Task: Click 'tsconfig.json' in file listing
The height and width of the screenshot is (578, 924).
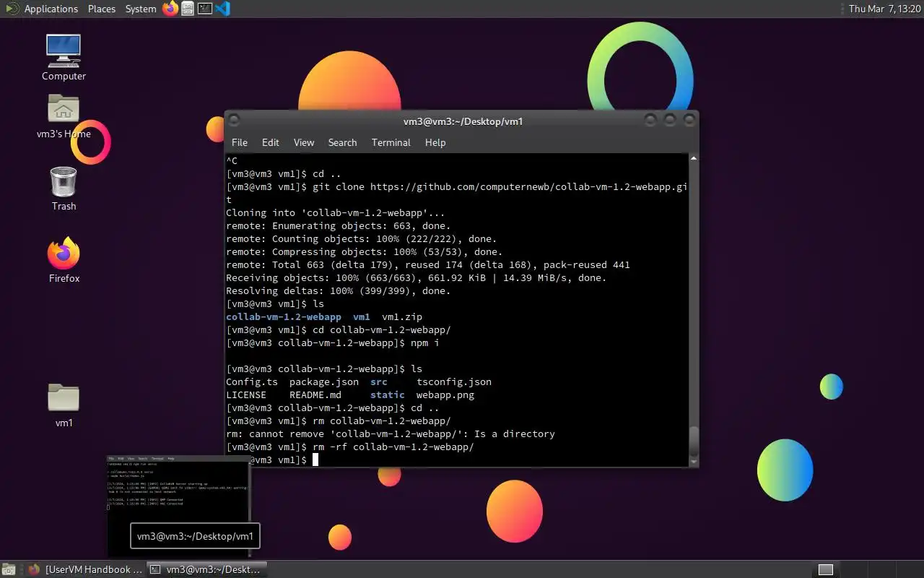Action: point(454,381)
